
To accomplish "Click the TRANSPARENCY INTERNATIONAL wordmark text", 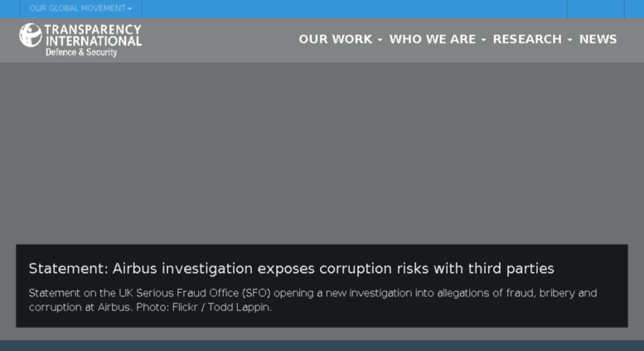I will tap(93, 36).
